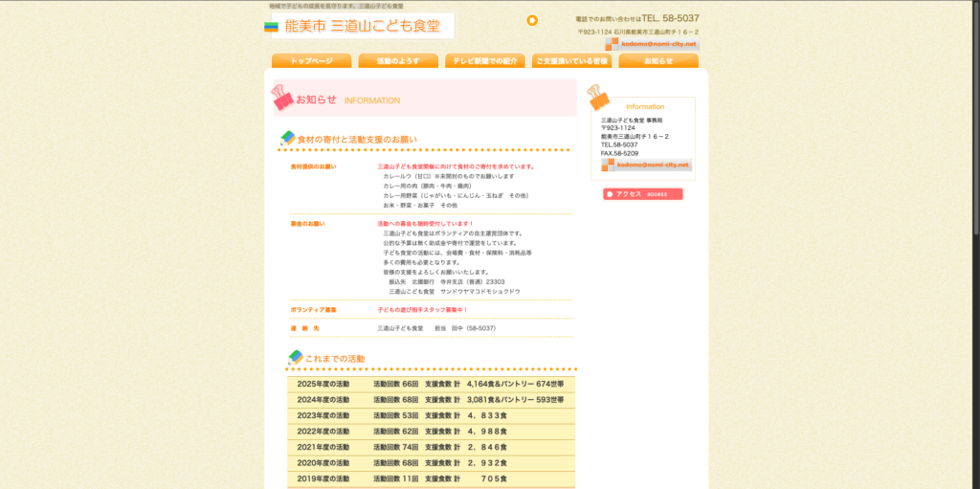Click eraser icon next to これまでの活動
980x489 pixels.
click(296, 358)
